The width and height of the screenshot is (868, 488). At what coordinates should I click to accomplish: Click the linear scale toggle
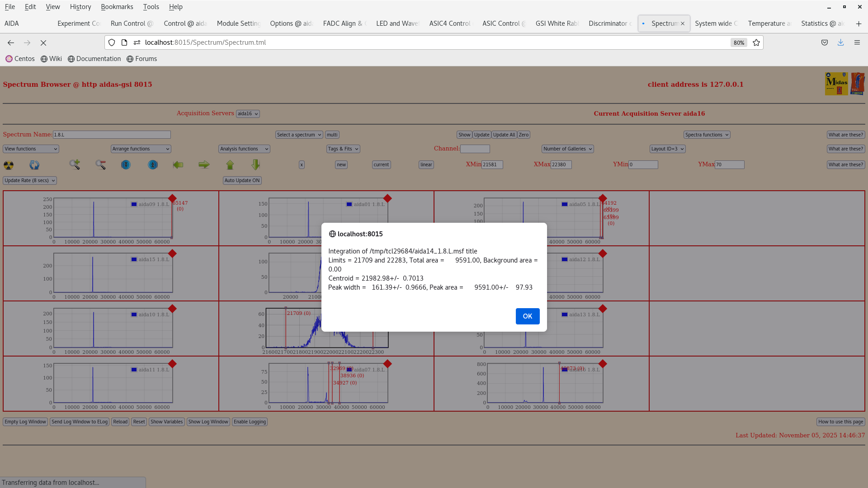coord(425,164)
